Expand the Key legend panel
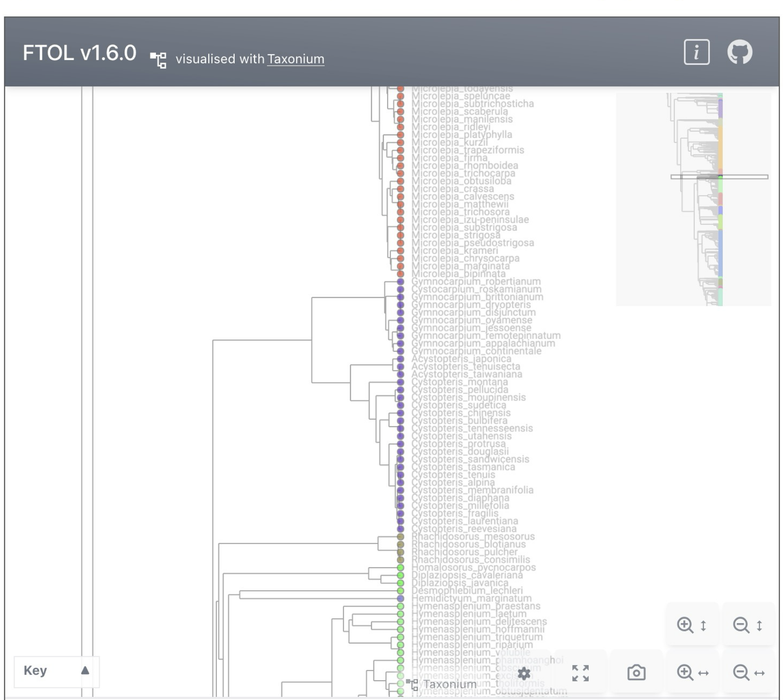 point(35,670)
